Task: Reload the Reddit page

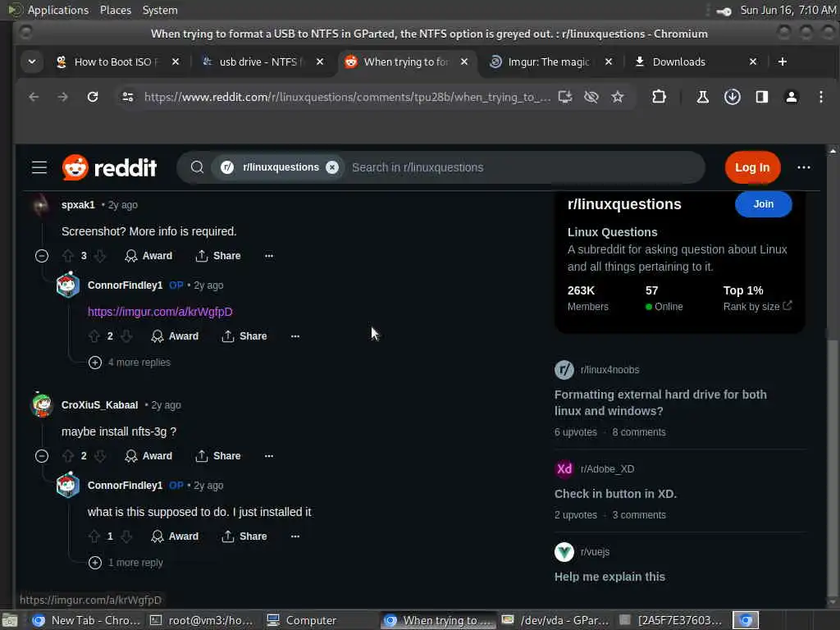Action: pos(93,97)
